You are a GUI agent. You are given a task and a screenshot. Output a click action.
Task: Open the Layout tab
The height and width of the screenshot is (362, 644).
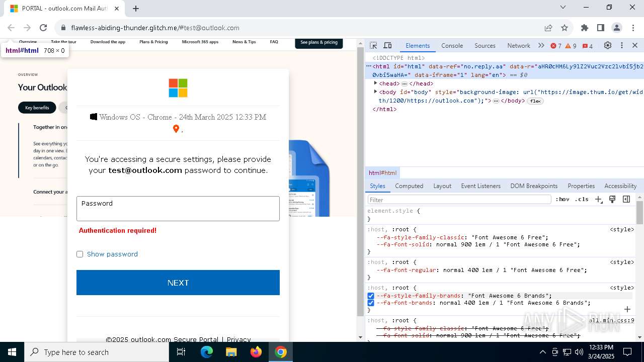[x=442, y=186]
